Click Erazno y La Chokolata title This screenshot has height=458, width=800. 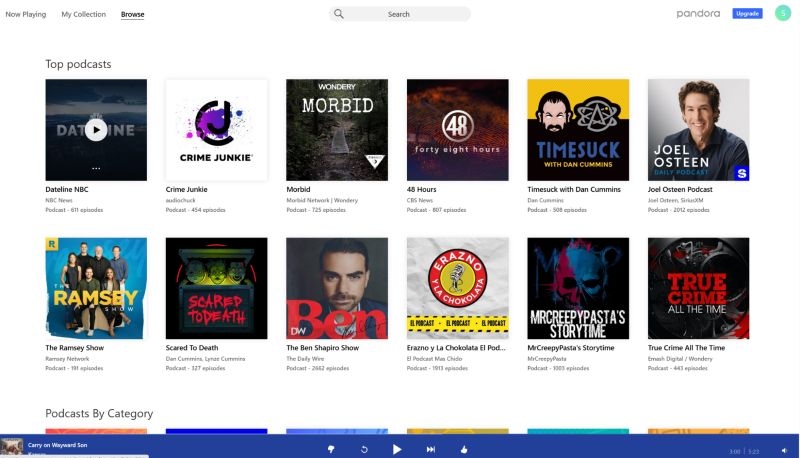[x=456, y=348]
